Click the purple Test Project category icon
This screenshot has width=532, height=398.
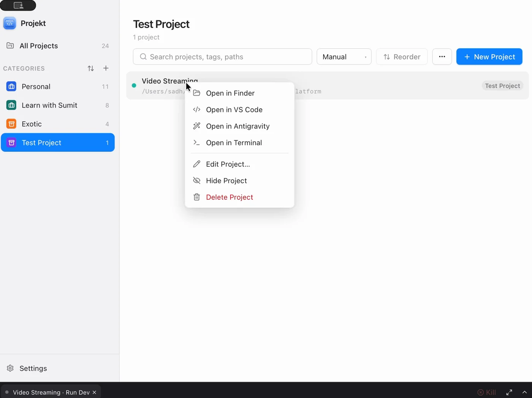click(11, 142)
